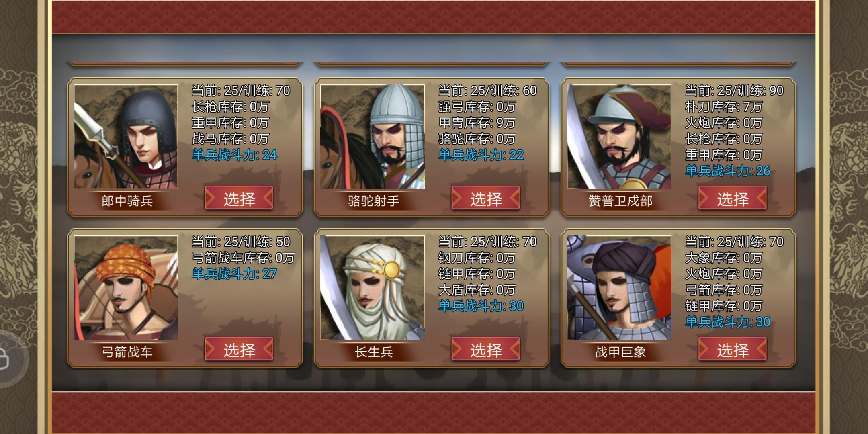Select the 赞普卫戍部 unit button
This screenshot has width=868, height=434.
pyautogui.click(x=733, y=198)
